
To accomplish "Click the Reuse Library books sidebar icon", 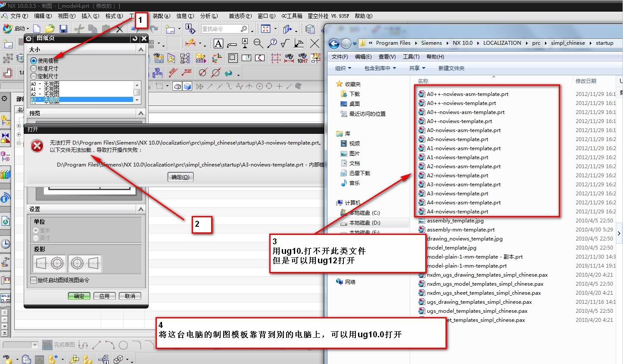I will pyautogui.click(x=6, y=174).
